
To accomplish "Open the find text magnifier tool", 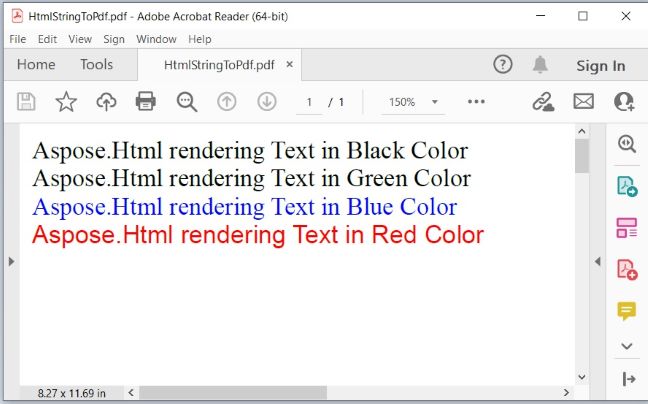I will click(186, 101).
